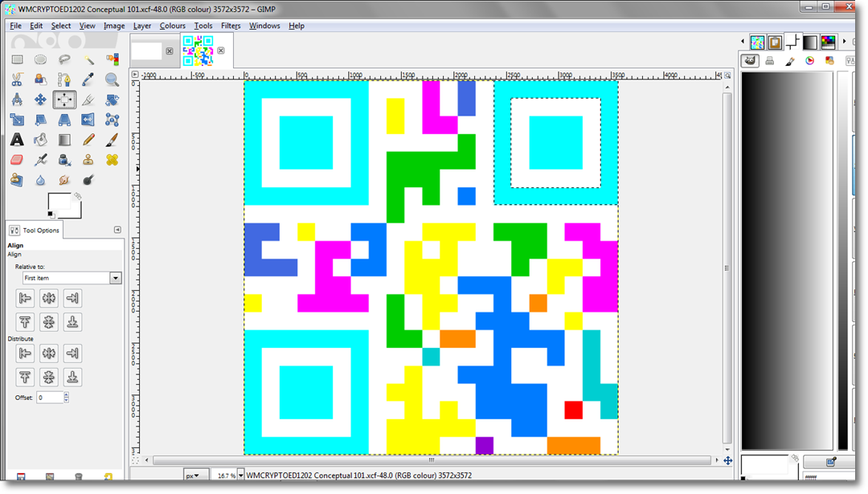Switch to Watercolour brush colour selector
The image size is (868, 494).
790,61
